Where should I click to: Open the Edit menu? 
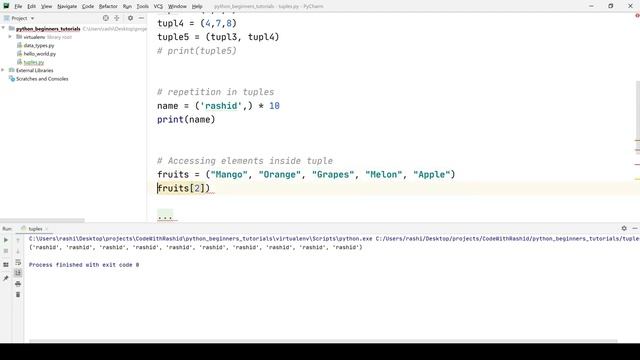(31, 6)
